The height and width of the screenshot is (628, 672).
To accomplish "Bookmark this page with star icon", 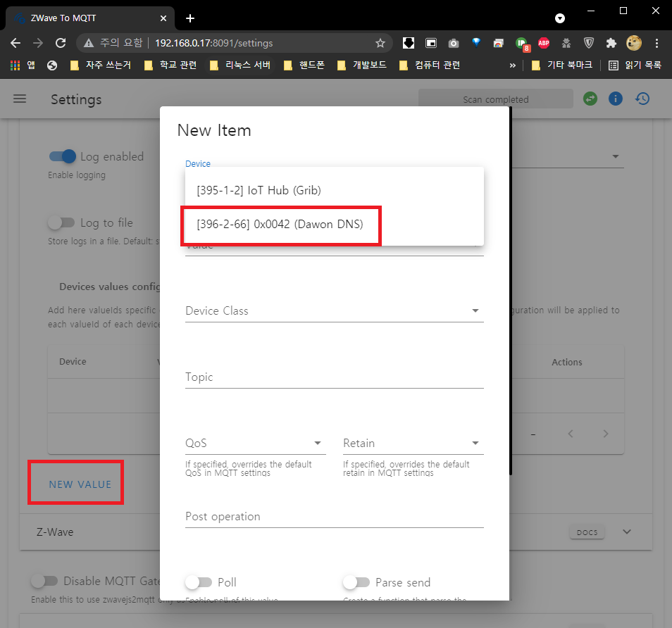I will [x=380, y=43].
